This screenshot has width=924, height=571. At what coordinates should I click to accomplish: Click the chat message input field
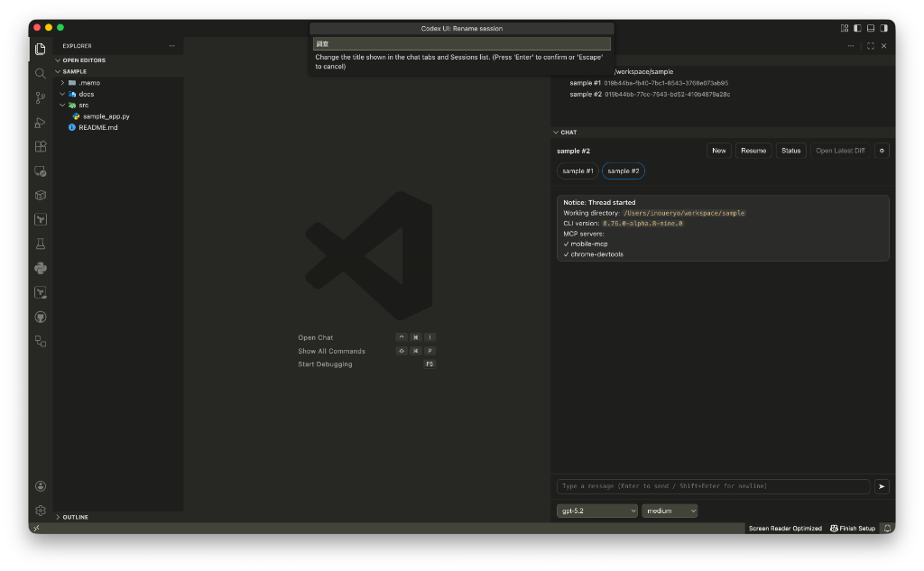[713, 486]
